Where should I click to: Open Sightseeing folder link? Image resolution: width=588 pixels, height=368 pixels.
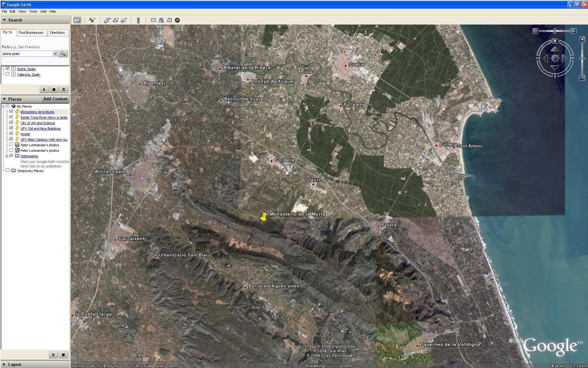(x=29, y=156)
